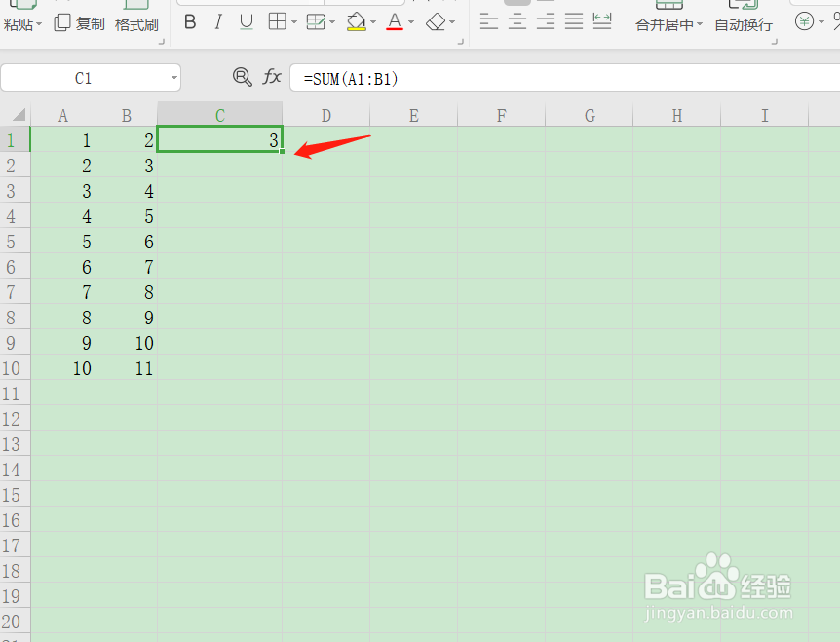840x642 pixels.
Task: Click cell B1 containing 2
Action: tap(127, 139)
